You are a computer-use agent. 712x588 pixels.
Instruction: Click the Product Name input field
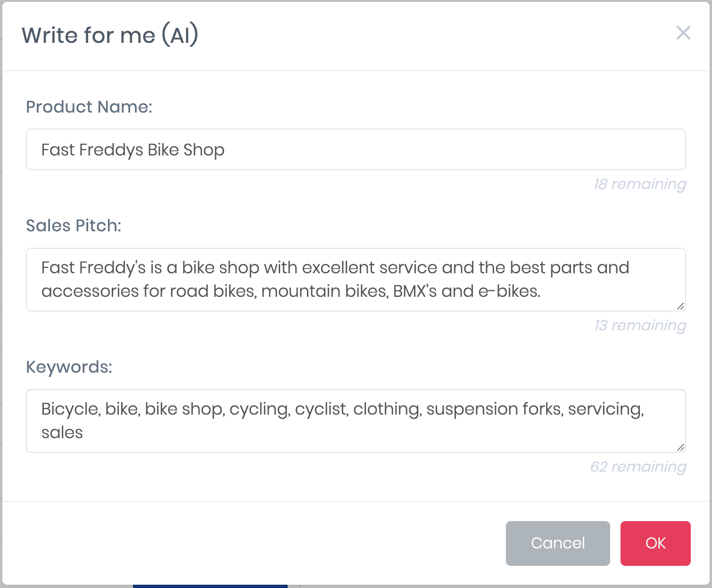coord(356,149)
